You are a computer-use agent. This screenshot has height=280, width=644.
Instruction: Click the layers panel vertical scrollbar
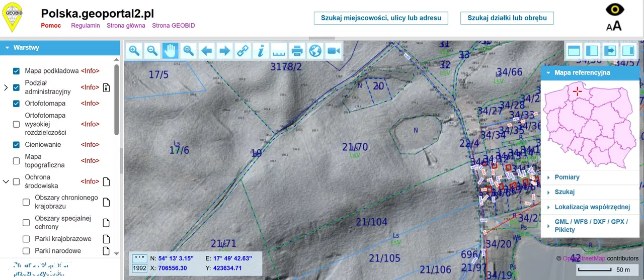pyautogui.click(x=117, y=101)
